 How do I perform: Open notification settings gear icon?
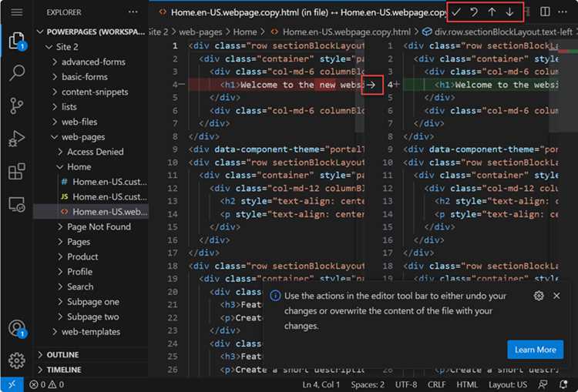[x=539, y=296]
